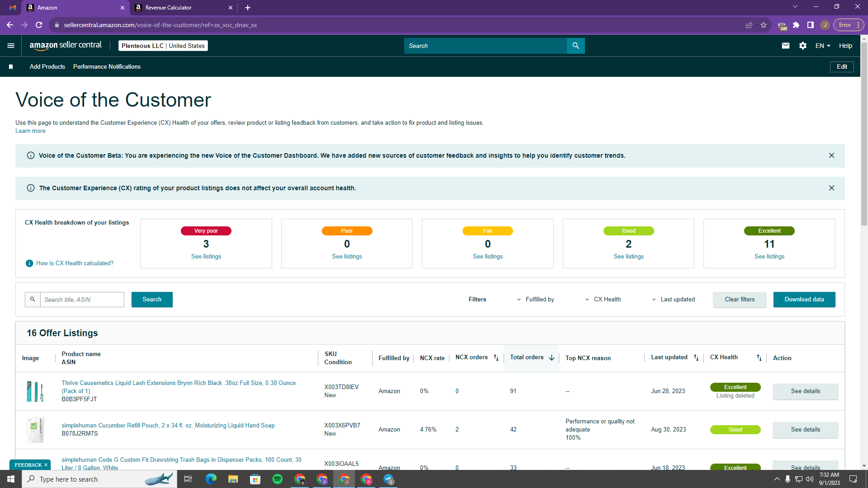Open the settings gear in Seller Central
The image size is (868, 488).
[803, 46]
